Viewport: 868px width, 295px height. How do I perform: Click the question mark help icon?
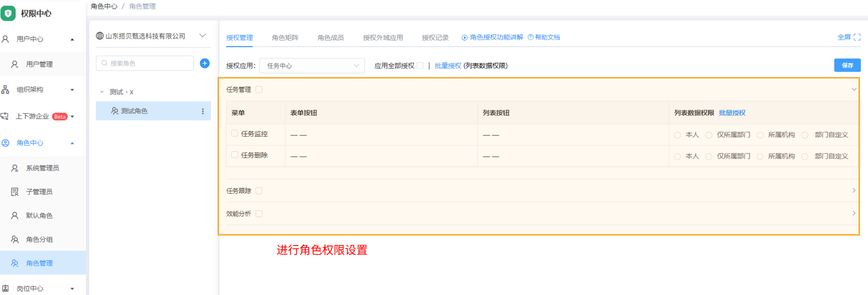click(531, 37)
